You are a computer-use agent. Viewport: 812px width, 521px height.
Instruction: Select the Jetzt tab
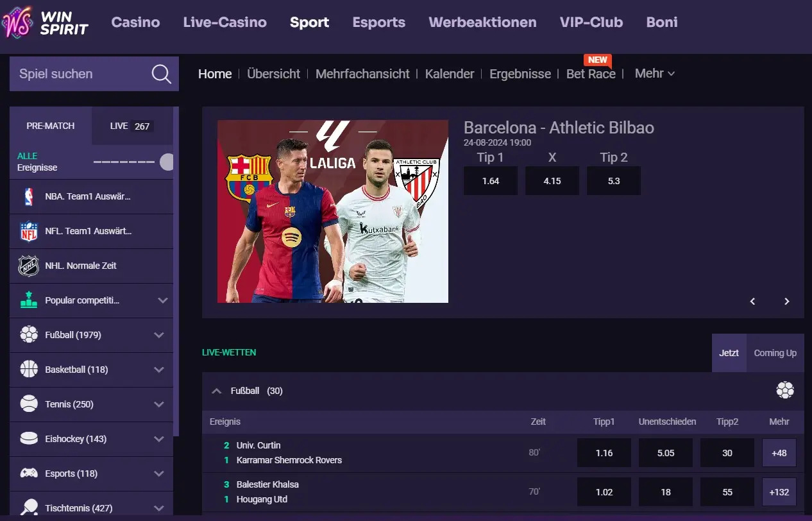pyautogui.click(x=729, y=353)
